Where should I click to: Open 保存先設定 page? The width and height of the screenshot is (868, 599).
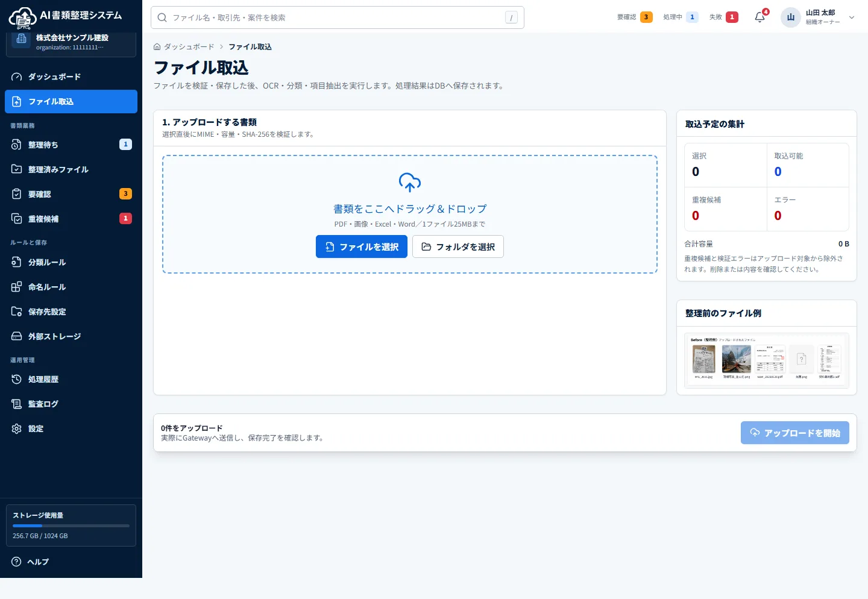(x=71, y=312)
